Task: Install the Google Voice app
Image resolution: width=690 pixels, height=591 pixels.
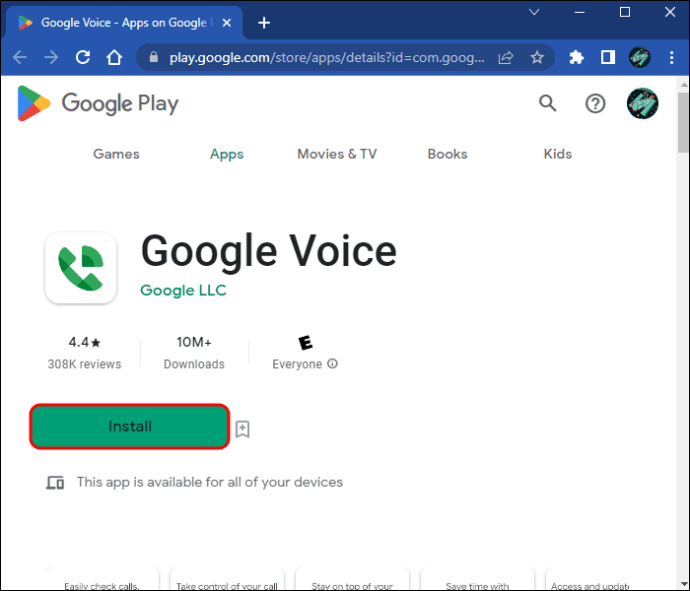Action: click(130, 426)
